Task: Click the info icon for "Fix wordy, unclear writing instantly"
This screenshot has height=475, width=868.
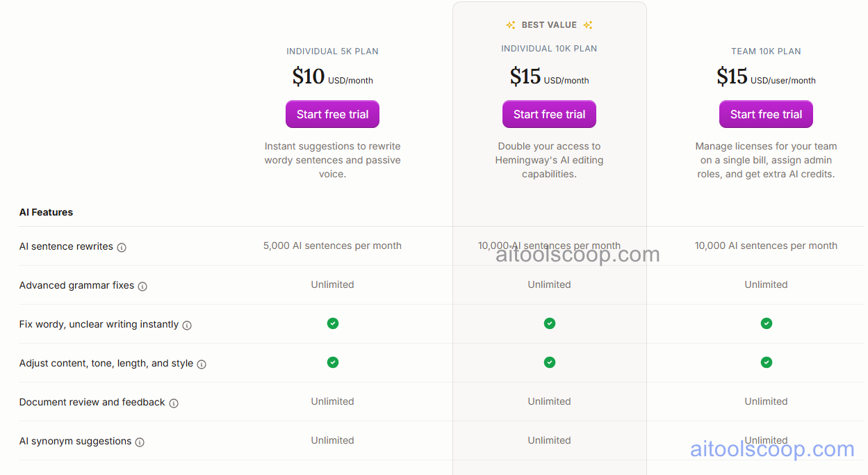Action: coord(187,325)
